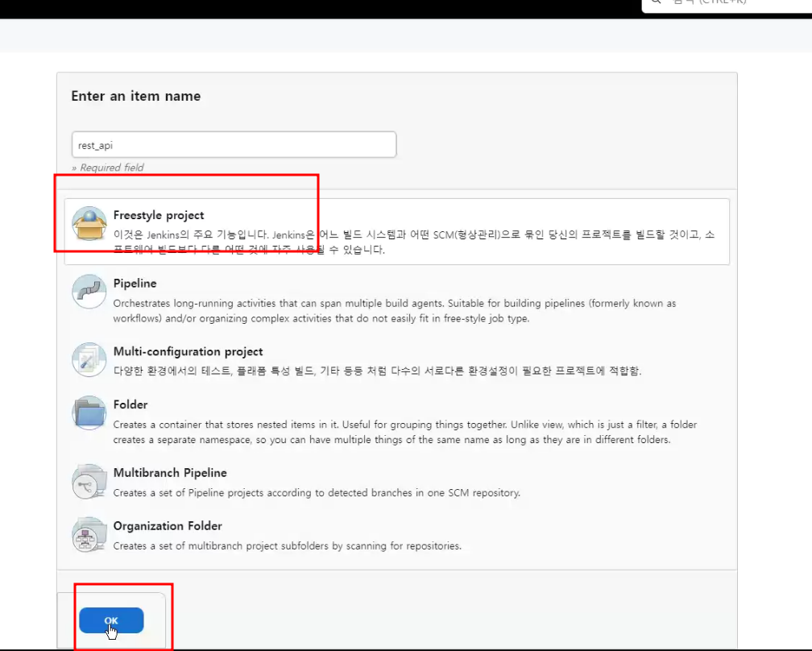
Task: Click the description starting 'Orchestrates long-running activities'
Action: click(395, 311)
